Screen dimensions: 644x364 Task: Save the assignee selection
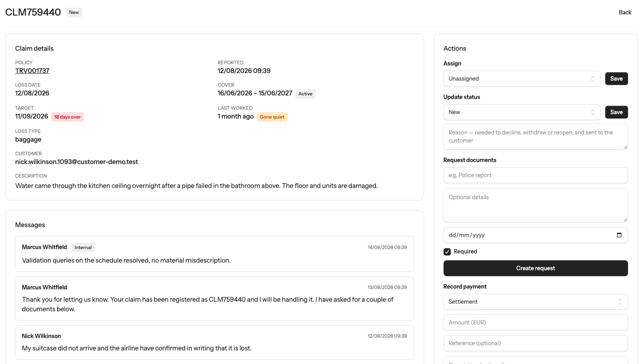click(x=616, y=79)
